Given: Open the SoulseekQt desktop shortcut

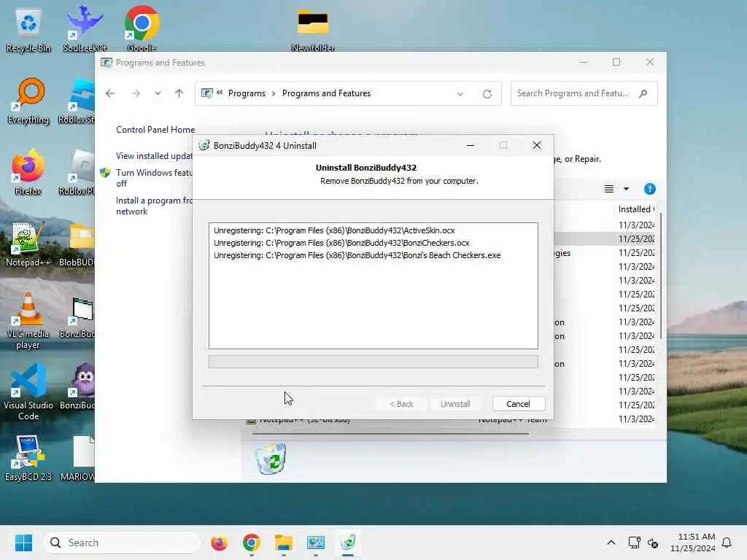Looking at the screenshot, I should [85, 29].
